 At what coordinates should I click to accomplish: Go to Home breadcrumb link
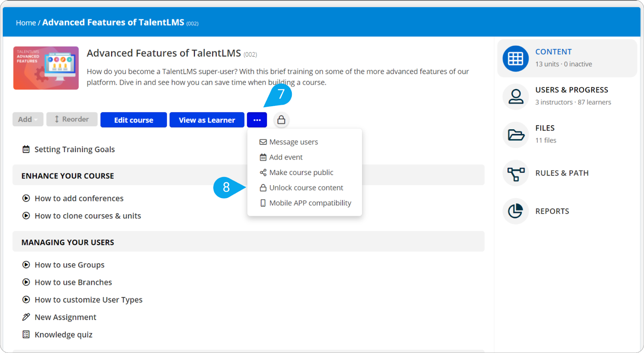[26, 23]
